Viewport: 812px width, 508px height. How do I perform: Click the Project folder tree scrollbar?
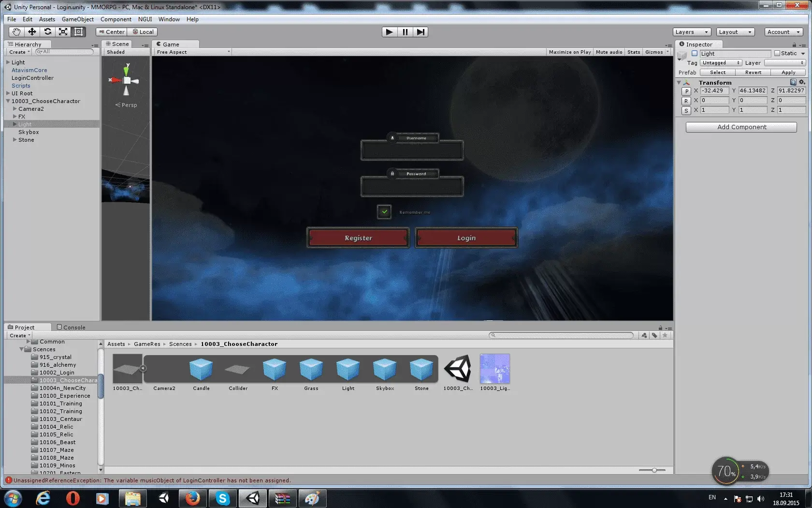(x=101, y=386)
